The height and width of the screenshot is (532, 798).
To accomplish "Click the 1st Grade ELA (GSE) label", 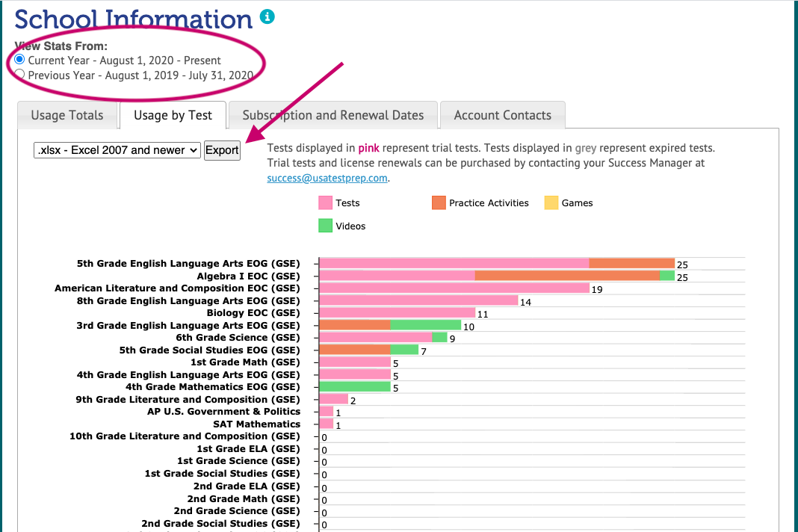I will (x=248, y=448).
